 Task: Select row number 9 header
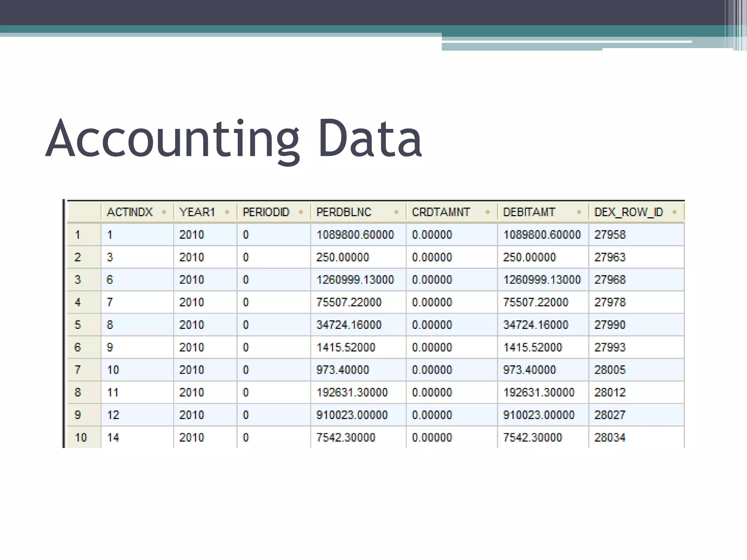tap(84, 415)
